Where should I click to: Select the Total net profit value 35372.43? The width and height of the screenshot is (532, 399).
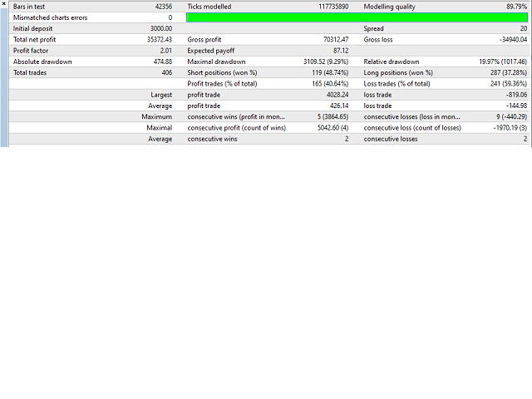(154, 39)
